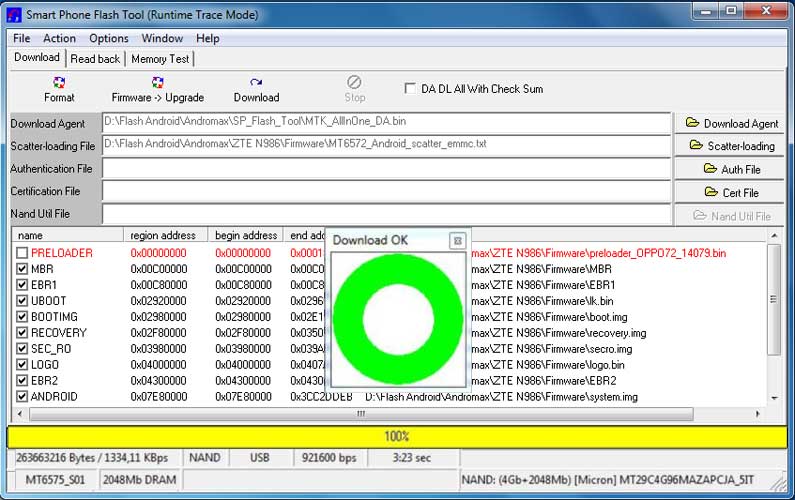Click the Download arrow toolbar icon
The height and width of the screenshot is (500, 795).
click(x=256, y=82)
